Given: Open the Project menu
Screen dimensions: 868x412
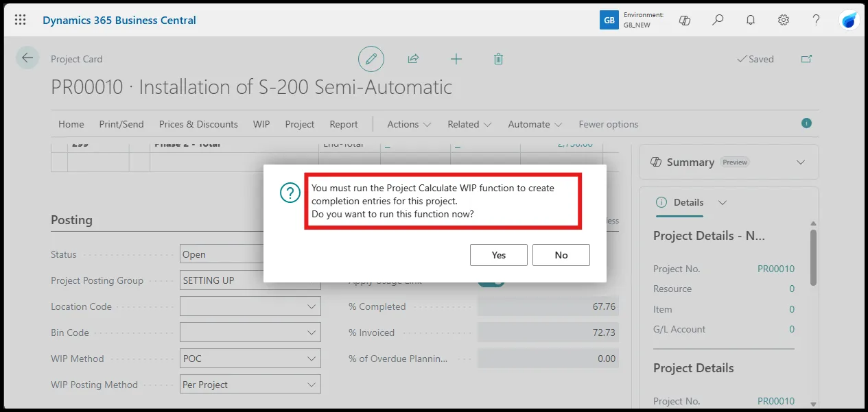Looking at the screenshot, I should point(300,124).
